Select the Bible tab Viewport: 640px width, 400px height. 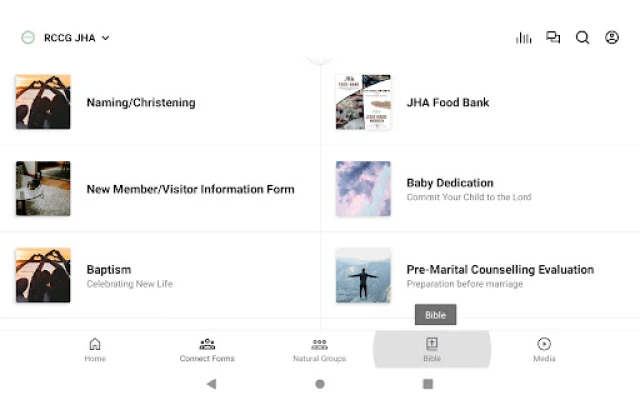pos(431,349)
